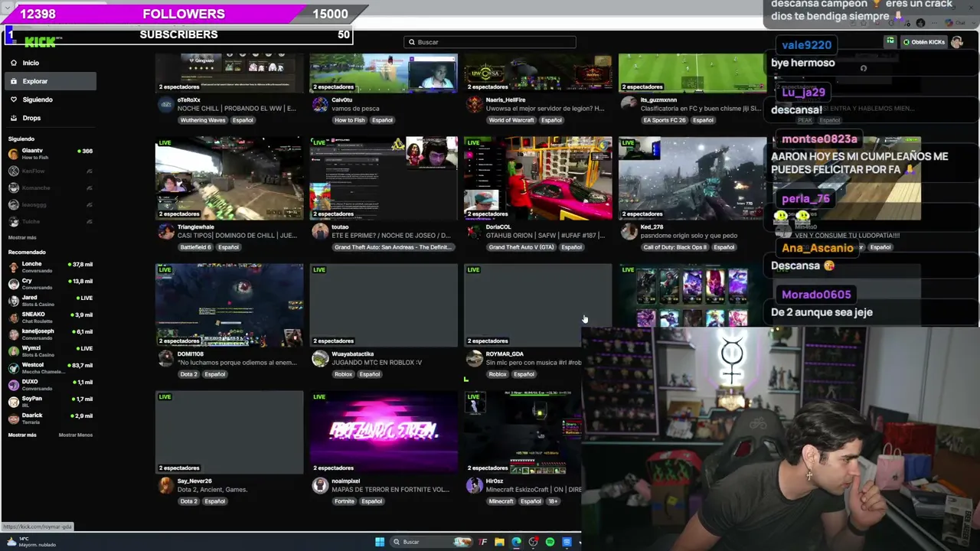Click the ROYMAR_GDA channel name
Screen dimensions: 980x551
coord(505,354)
